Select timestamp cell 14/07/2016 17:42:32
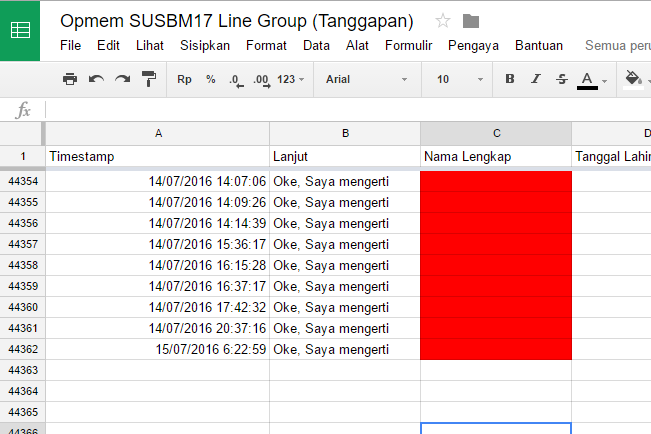Image resolution: width=651 pixels, height=434 pixels. tap(158, 307)
